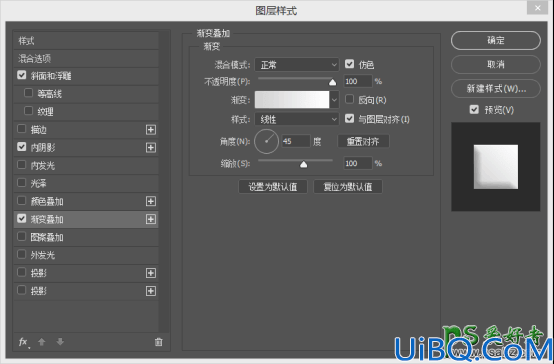
Task: Enable the 内发光 checkbox
Action: point(22,165)
